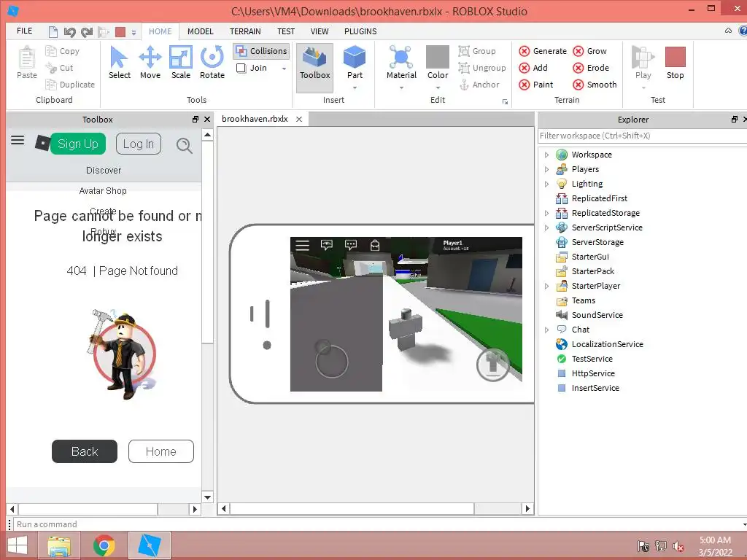The height and width of the screenshot is (560, 747).
Task: Click the Play test button
Action: [643, 63]
